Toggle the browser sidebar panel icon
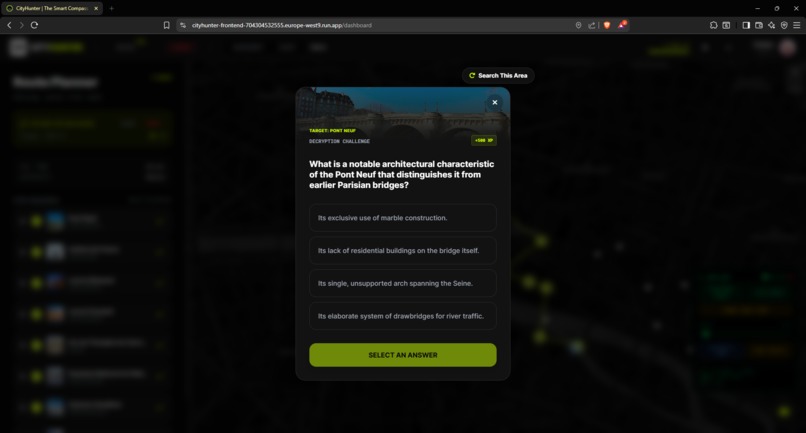This screenshot has width=806, height=433. (x=746, y=25)
